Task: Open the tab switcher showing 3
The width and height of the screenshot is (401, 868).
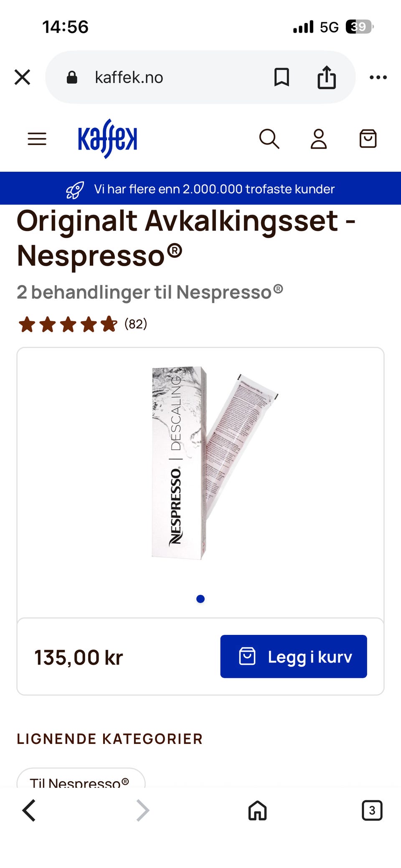Action: 372,811
